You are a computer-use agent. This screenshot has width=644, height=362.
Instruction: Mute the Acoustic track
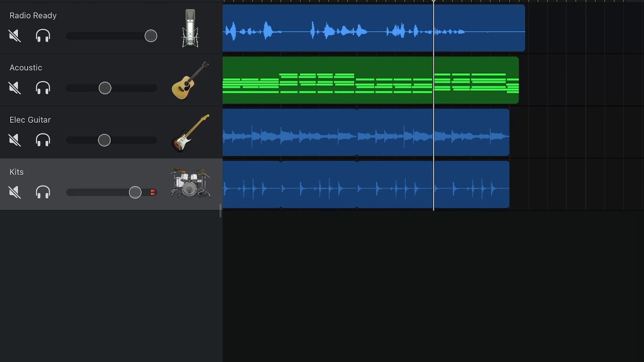pos(15,88)
